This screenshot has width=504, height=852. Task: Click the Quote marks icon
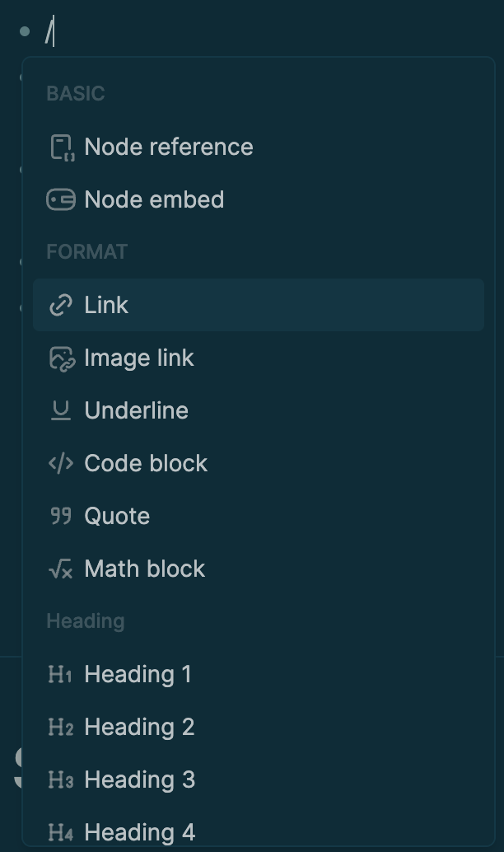click(61, 516)
